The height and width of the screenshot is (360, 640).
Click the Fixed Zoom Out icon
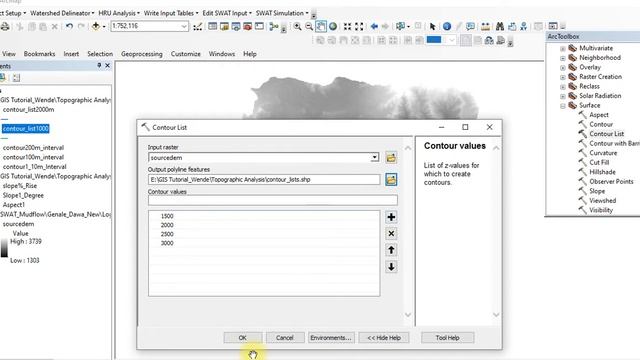(359, 27)
